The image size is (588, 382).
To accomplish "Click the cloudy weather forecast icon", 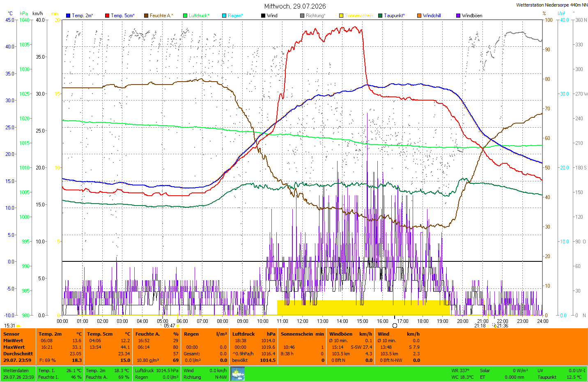I will pos(238,374).
